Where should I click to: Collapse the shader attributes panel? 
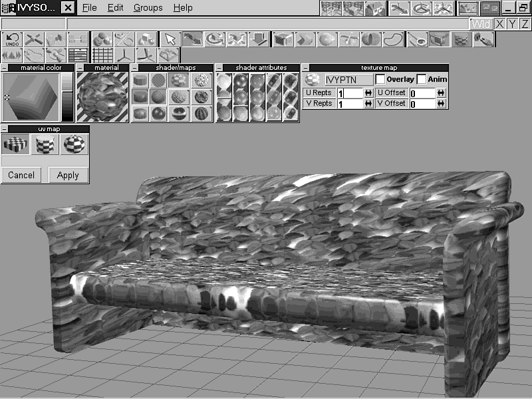[219, 68]
